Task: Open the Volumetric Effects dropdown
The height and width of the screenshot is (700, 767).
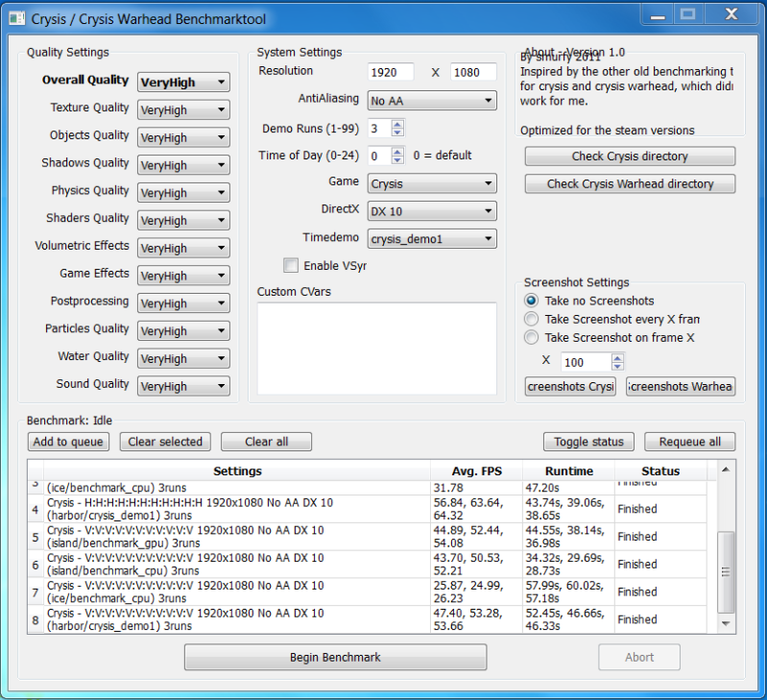Action: coord(183,248)
